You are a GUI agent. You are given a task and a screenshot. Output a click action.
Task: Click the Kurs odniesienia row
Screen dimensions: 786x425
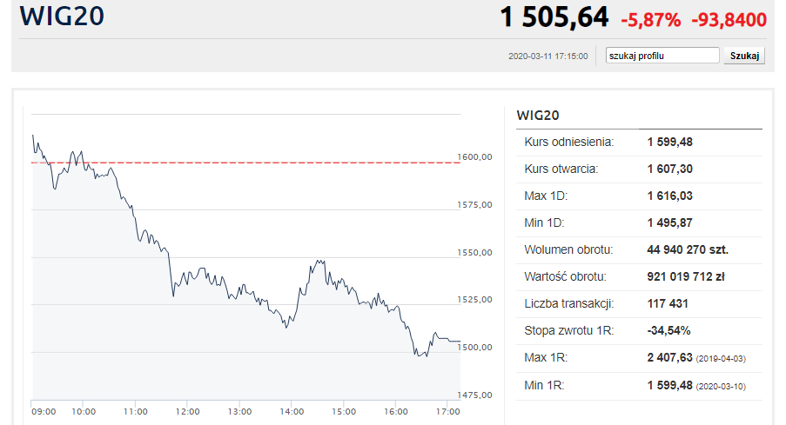click(639, 142)
